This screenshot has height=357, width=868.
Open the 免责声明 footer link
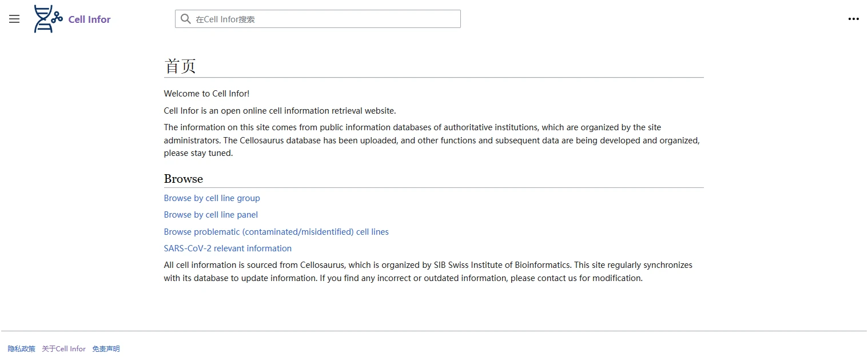click(x=106, y=349)
